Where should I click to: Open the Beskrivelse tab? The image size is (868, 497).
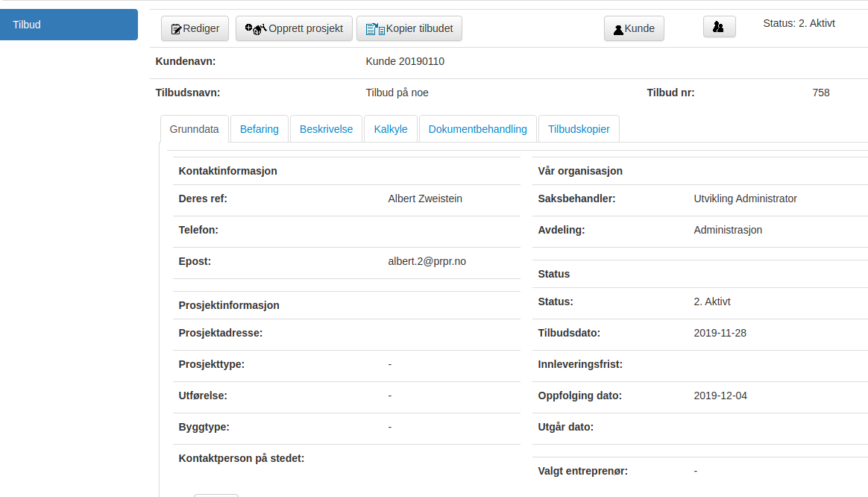[326, 129]
